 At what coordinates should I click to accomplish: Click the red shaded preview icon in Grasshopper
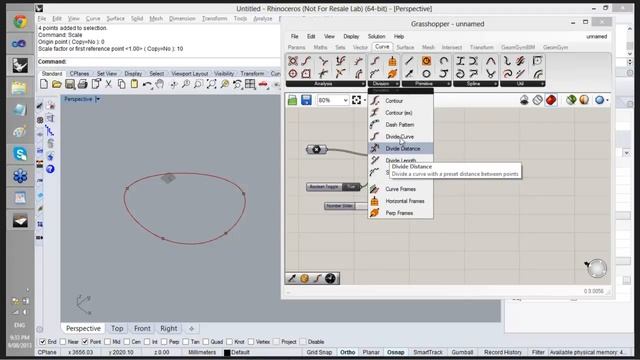(551, 100)
